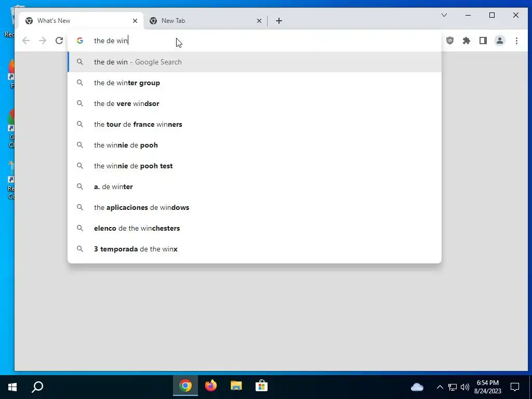Choose 'the de winter group' suggestion
This screenshot has width=532, height=399.
[255, 83]
